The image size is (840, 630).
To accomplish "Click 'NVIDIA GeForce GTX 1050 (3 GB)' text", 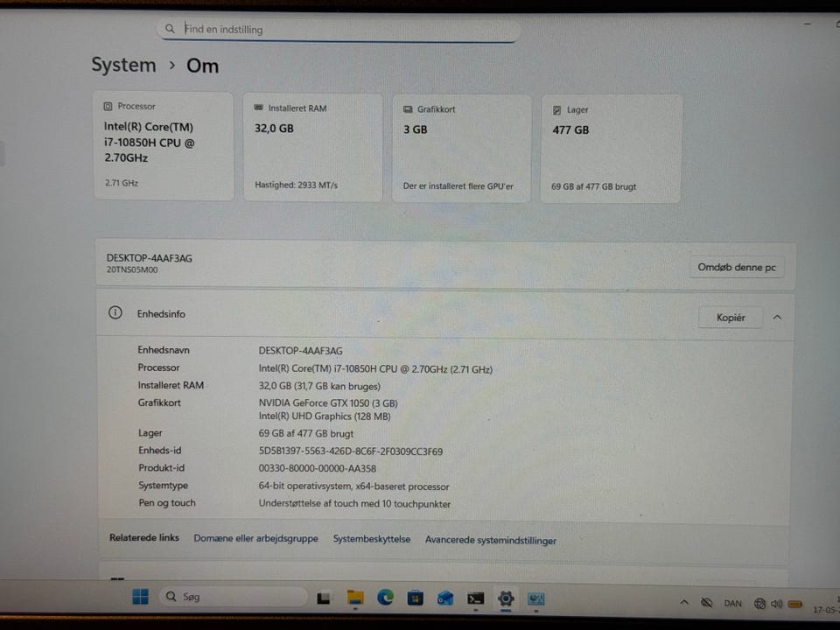I will pos(328,402).
